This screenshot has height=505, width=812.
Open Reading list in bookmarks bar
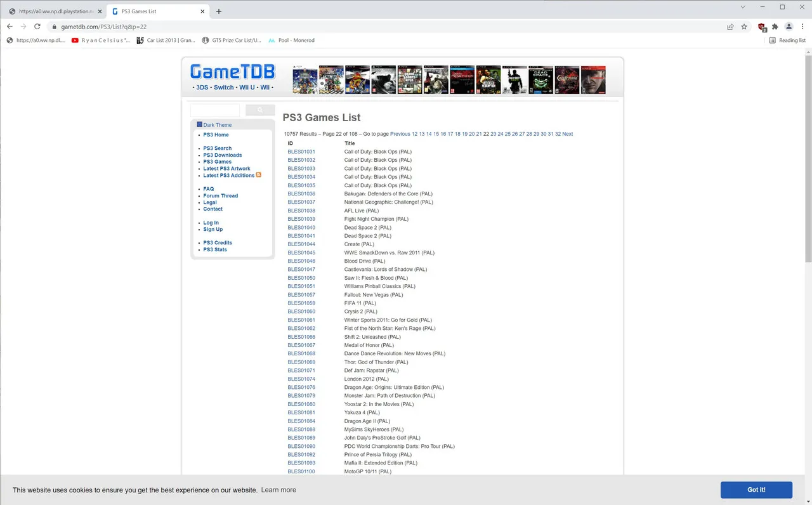click(787, 40)
